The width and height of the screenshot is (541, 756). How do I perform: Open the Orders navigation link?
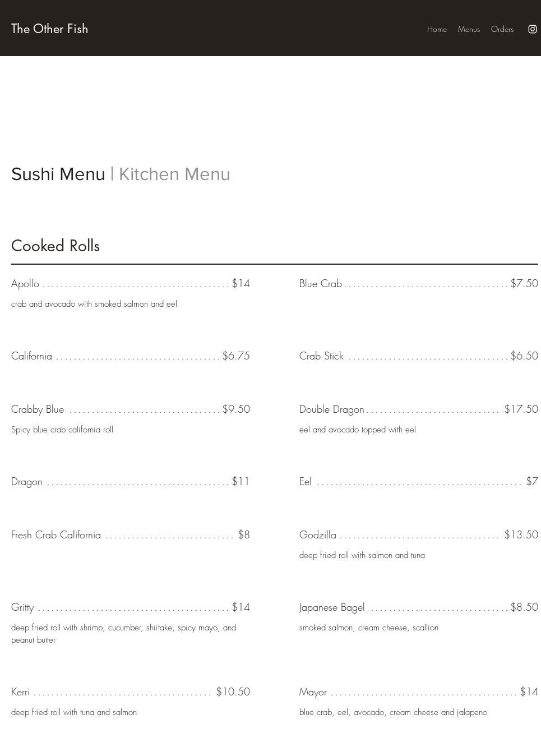point(502,29)
